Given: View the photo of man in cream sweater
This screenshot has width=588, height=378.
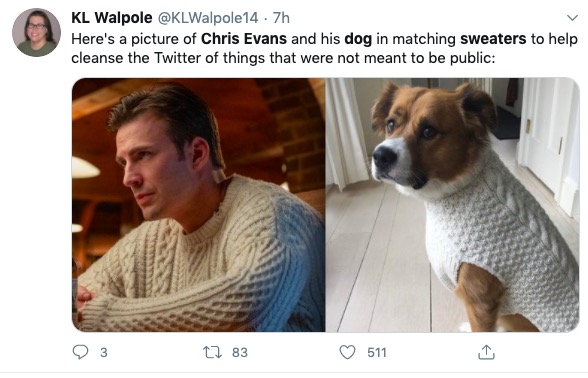Looking at the screenshot, I should click(x=198, y=205).
